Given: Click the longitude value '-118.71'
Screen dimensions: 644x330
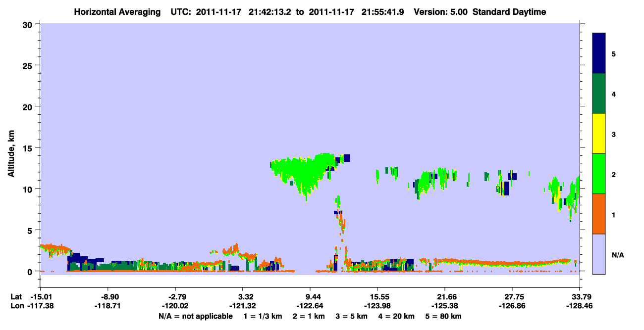Looking at the screenshot, I should click(x=108, y=306).
